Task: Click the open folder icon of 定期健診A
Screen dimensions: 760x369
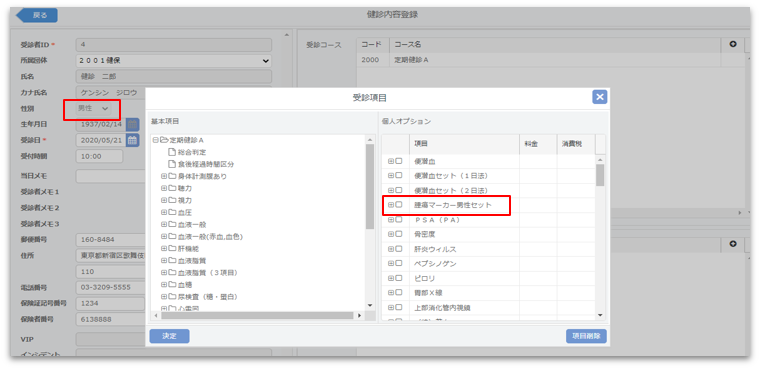Action: click(164, 140)
